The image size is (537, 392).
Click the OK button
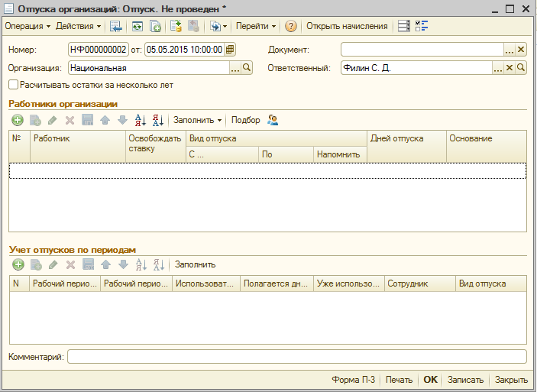(x=430, y=380)
